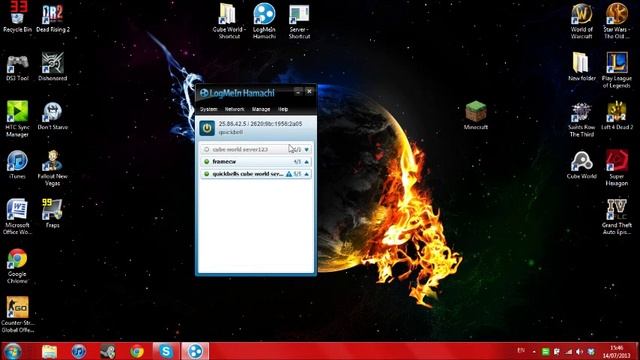Open the volume speaker tray icon
The image size is (640, 360).
coord(580,351)
